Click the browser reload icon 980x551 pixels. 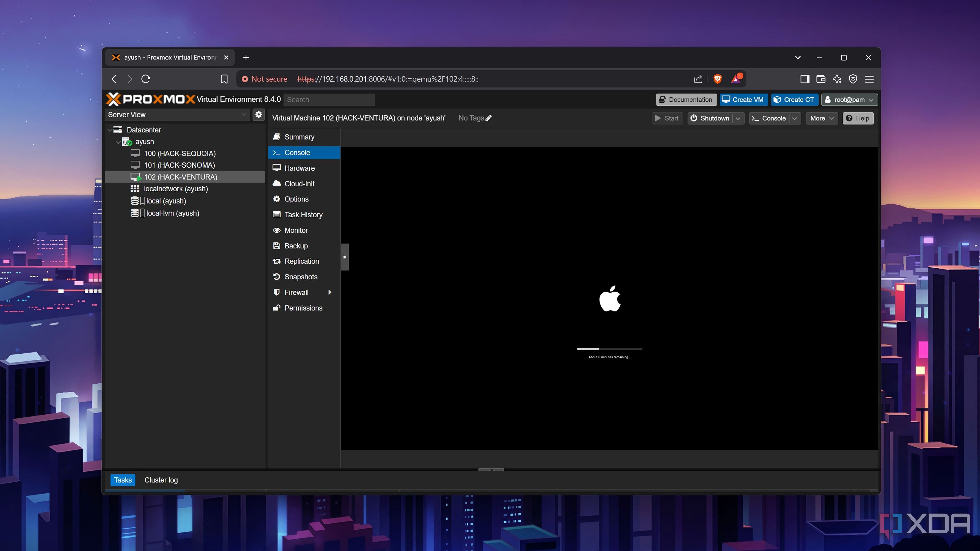click(x=146, y=79)
